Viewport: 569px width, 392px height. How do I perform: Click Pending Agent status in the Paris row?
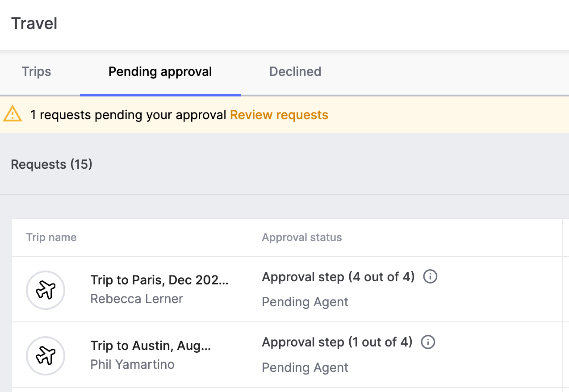pos(305,302)
